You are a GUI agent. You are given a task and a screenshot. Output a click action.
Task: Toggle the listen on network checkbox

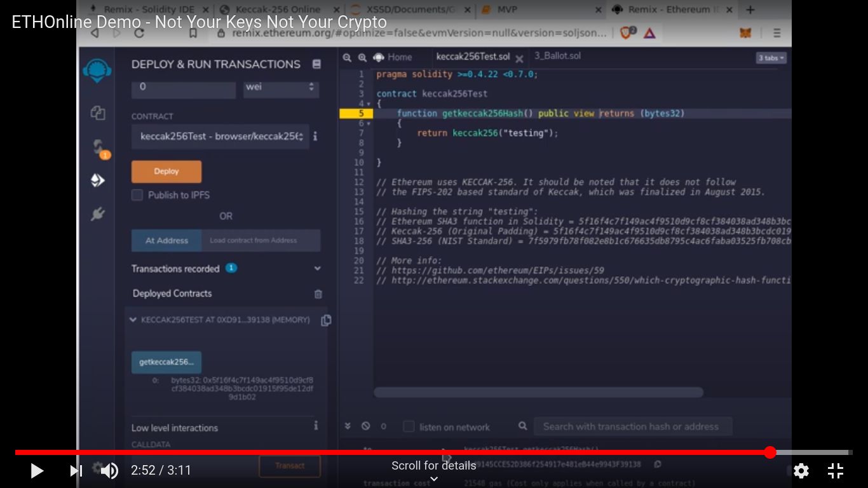409,426
